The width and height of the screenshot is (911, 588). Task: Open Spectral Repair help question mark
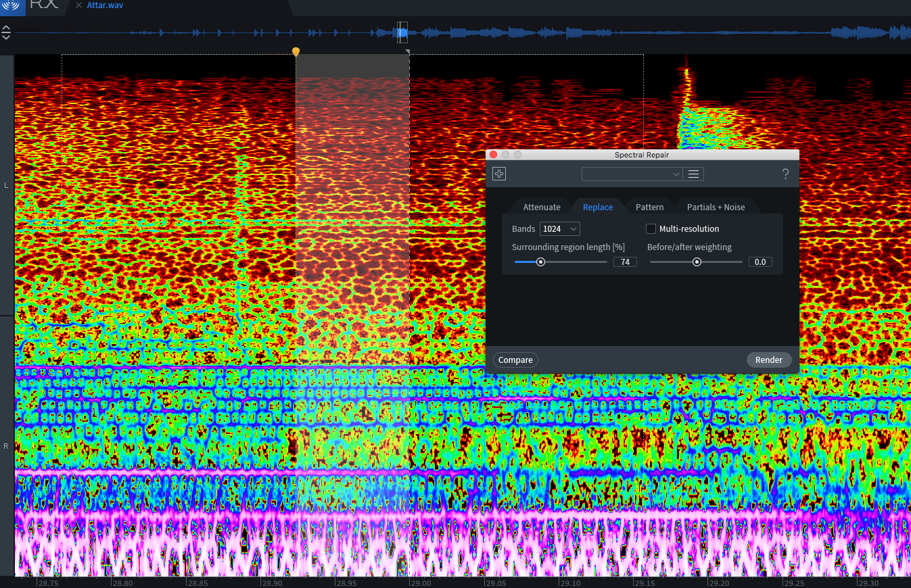click(x=785, y=174)
